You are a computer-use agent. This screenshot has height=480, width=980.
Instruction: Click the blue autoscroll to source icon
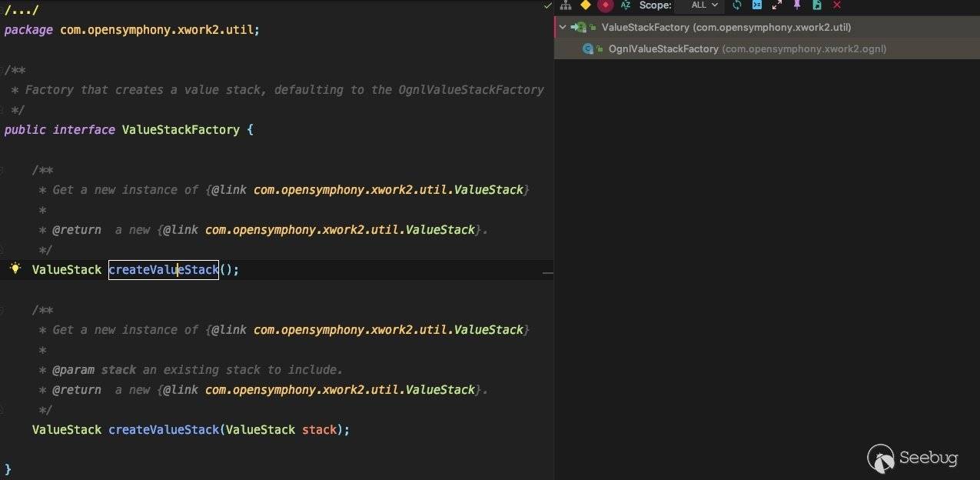tap(757, 5)
